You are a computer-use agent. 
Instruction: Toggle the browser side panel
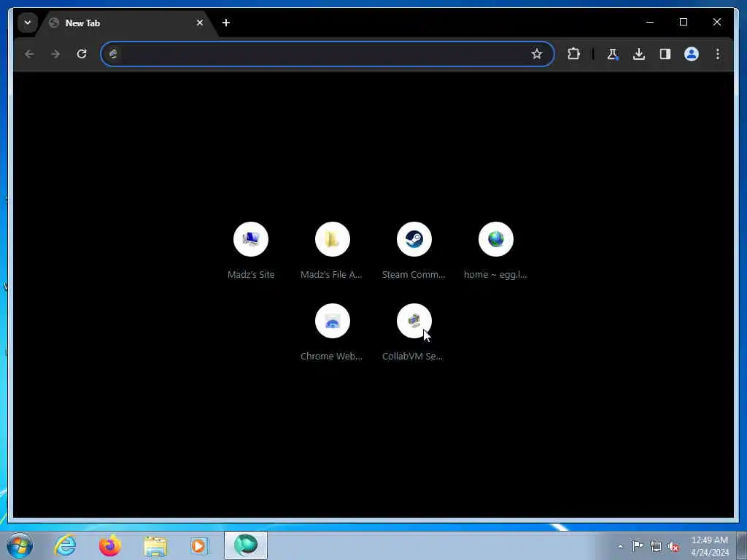(x=665, y=54)
